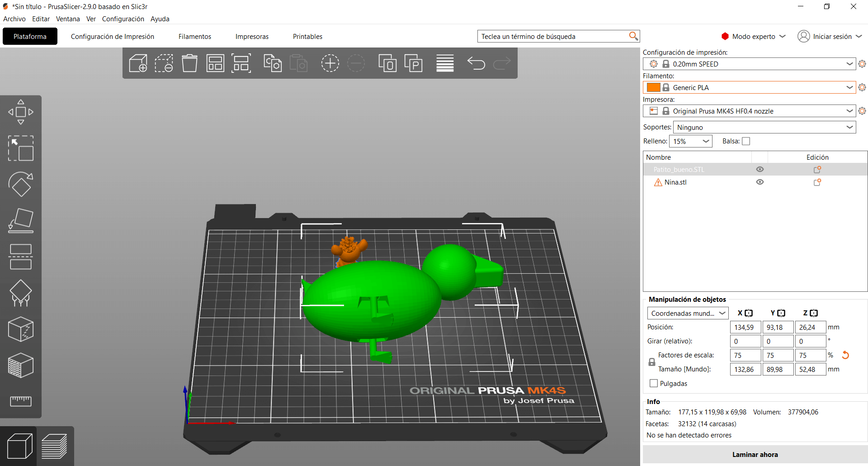Open the Archivo menu
This screenshot has width=868, height=466.
[x=14, y=19]
